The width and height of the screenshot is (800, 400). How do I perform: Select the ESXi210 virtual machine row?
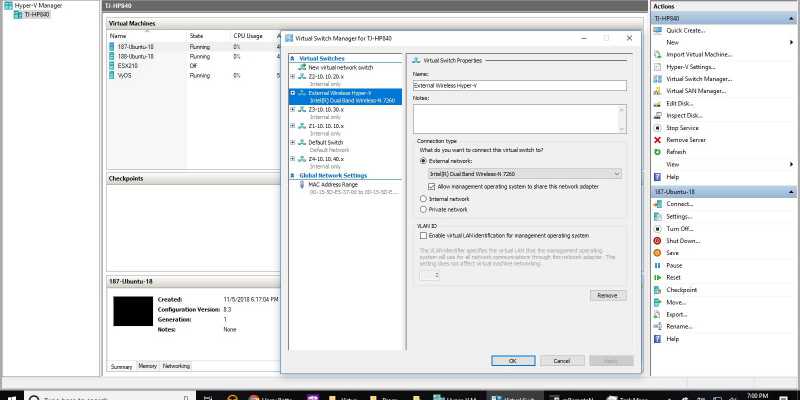point(194,66)
